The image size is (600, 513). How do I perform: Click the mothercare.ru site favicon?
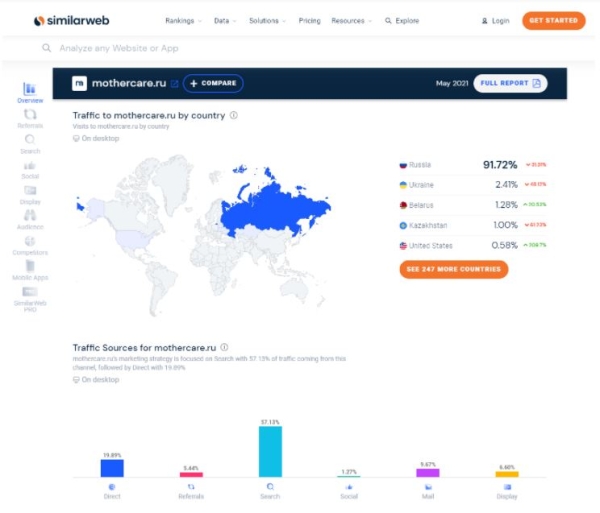coord(79,83)
